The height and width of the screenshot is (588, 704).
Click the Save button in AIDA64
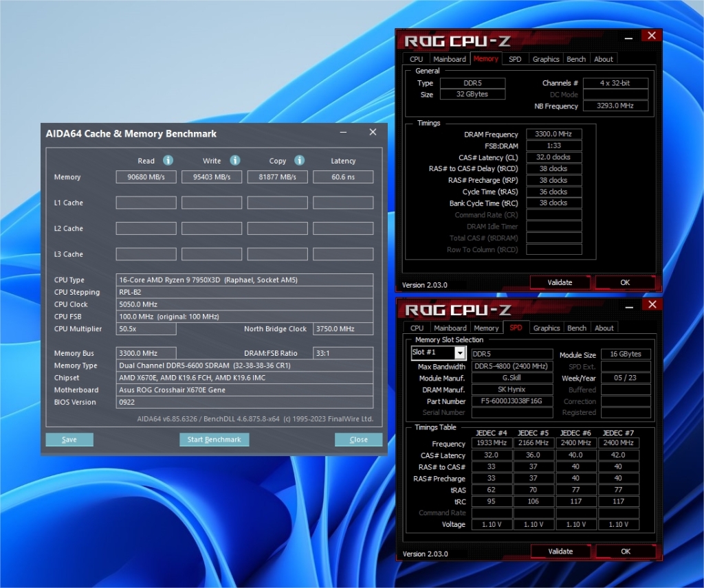[x=69, y=440]
